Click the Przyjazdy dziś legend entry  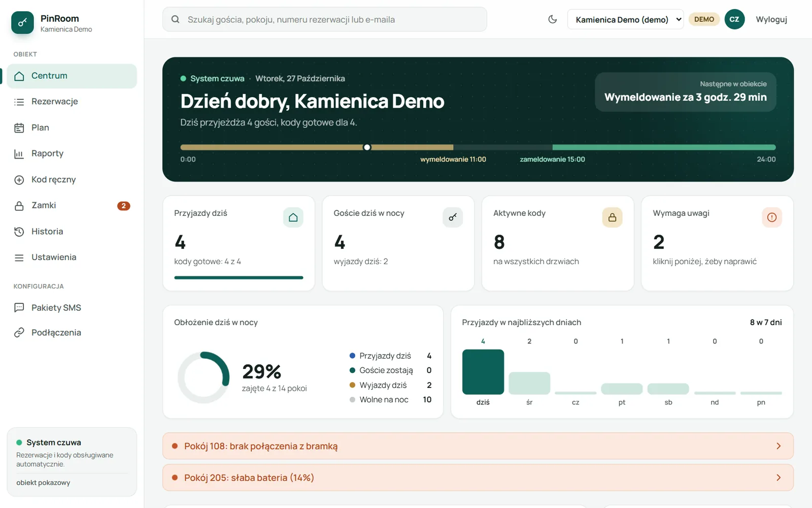(390, 356)
